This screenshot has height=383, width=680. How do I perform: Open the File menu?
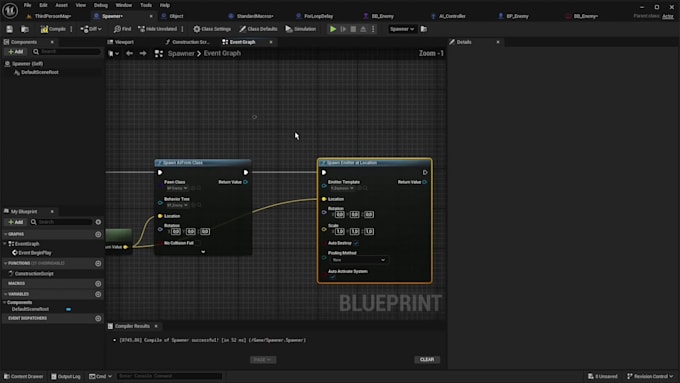(x=27, y=5)
